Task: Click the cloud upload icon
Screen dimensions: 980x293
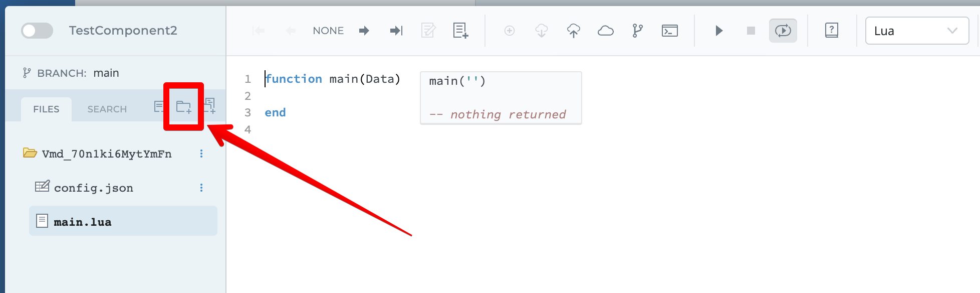Action: coord(574,31)
